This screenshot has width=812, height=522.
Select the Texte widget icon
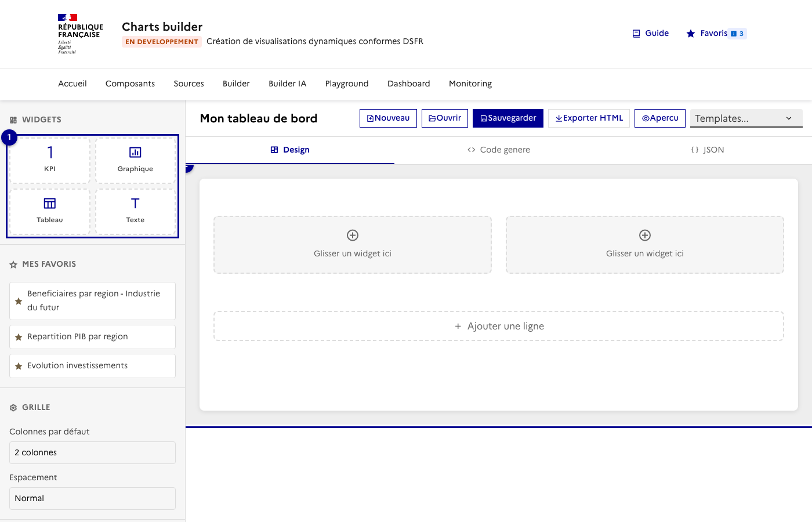tap(135, 204)
